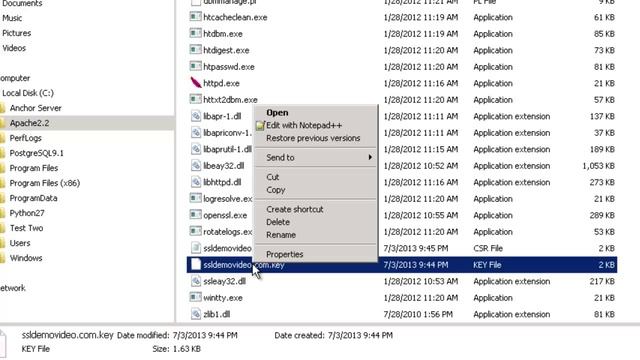Screen dimensions: 640x360
Task: Select the openssl.exe file name
Action: pos(225,215)
